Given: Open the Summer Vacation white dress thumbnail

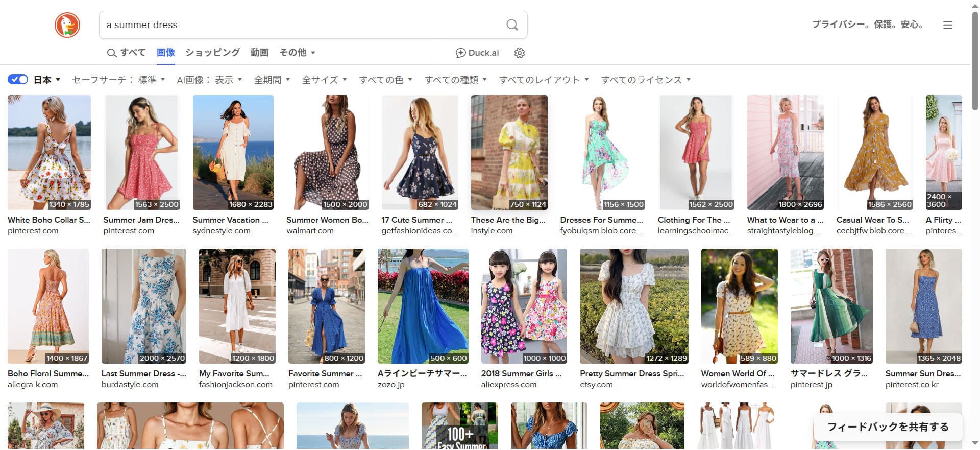Looking at the screenshot, I should point(233,152).
